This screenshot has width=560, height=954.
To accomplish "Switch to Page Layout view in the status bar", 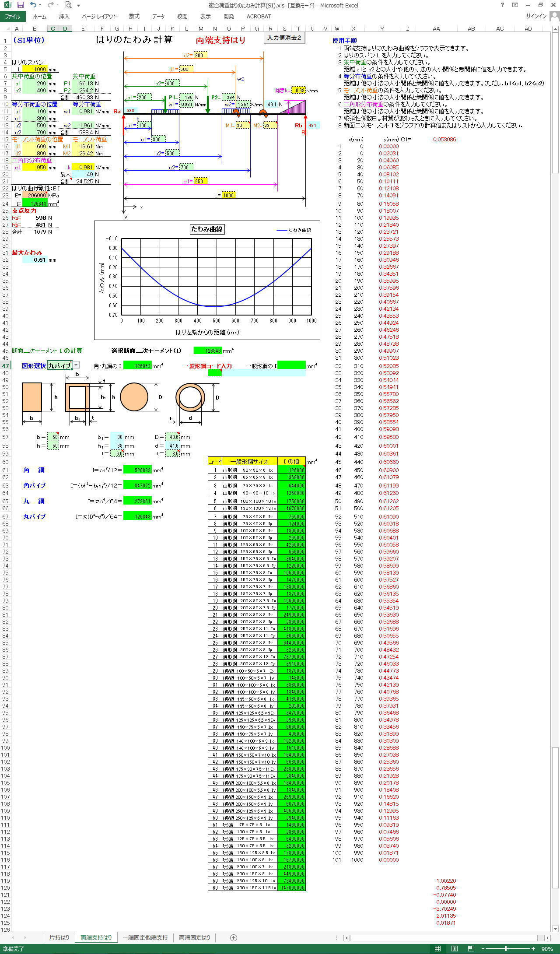I will 454,949.
